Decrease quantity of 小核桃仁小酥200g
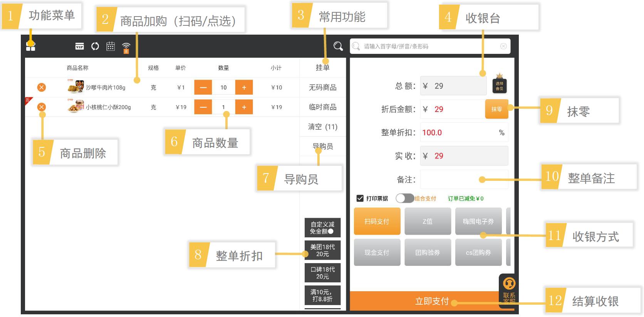The height and width of the screenshot is (317, 644). 203,107
